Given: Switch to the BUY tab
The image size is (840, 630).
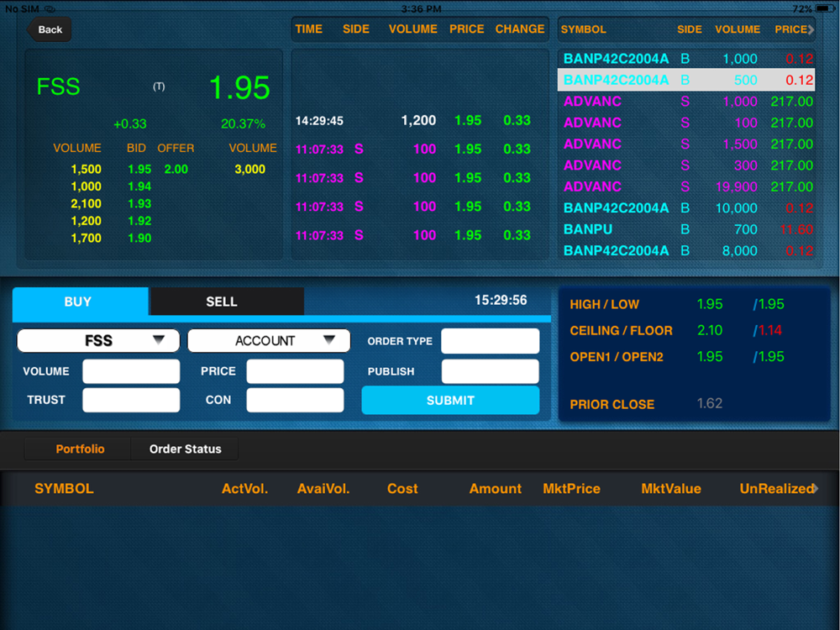Looking at the screenshot, I should [81, 302].
